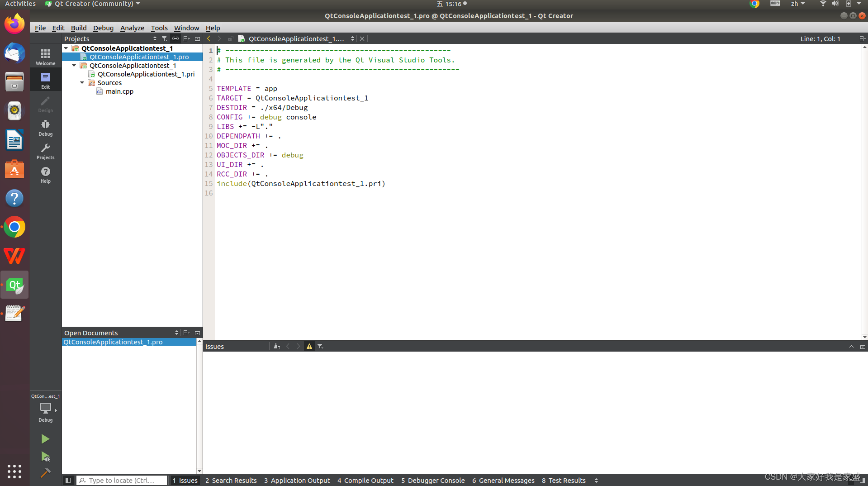Show General Messages pane
This screenshot has width=868, height=486.
[503, 481]
